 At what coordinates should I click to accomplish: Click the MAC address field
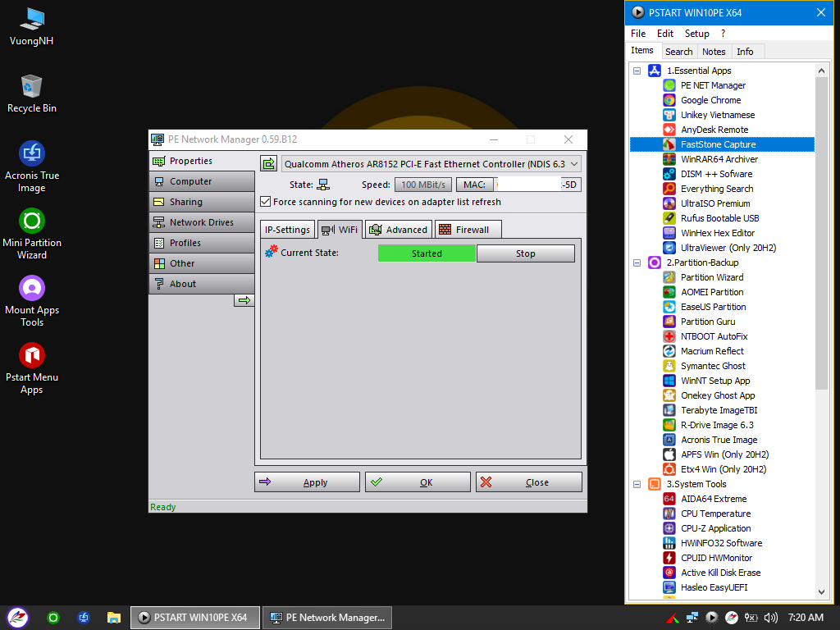point(537,185)
